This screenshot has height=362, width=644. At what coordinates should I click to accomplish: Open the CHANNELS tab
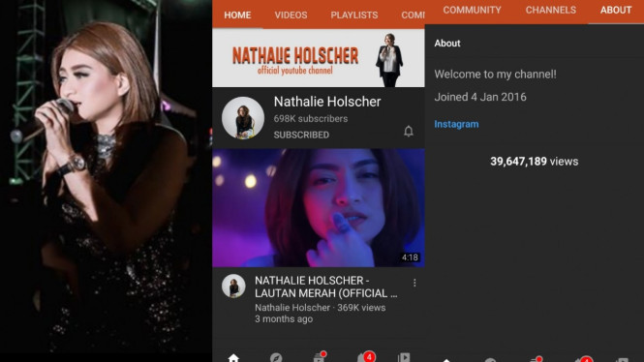[x=551, y=10]
